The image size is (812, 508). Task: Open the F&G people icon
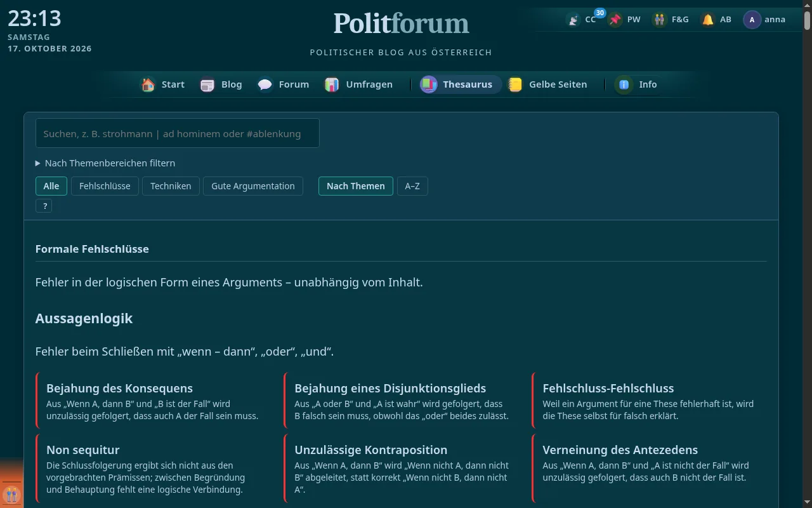click(x=660, y=20)
